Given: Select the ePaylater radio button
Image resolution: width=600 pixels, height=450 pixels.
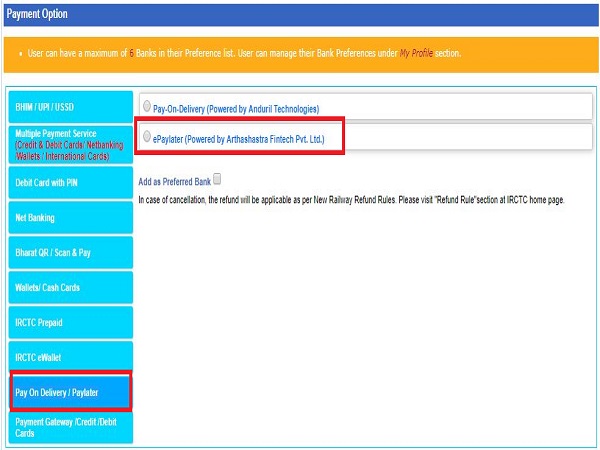Looking at the screenshot, I should click(x=148, y=139).
